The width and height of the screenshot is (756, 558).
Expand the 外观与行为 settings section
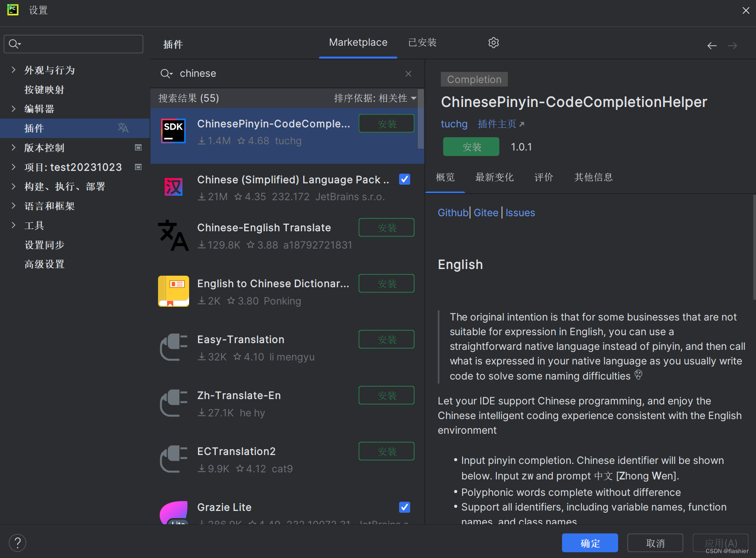[x=13, y=70]
